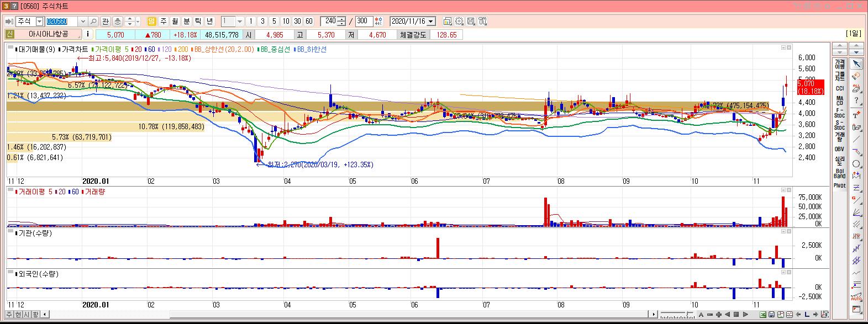Collapse the price chart pane minimize box
The height and width of the screenshot is (324, 868).
tap(783, 48)
